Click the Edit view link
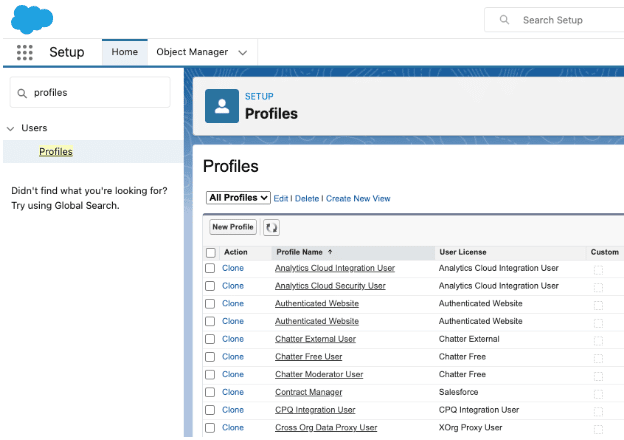 (x=281, y=199)
